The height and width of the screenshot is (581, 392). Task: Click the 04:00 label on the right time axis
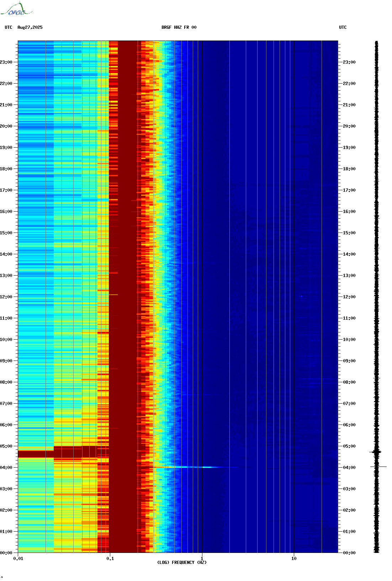pyautogui.click(x=349, y=468)
